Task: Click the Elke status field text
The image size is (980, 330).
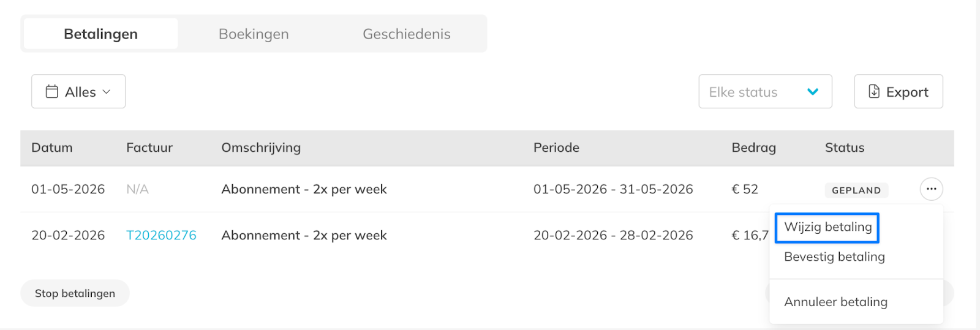Action: pos(743,92)
